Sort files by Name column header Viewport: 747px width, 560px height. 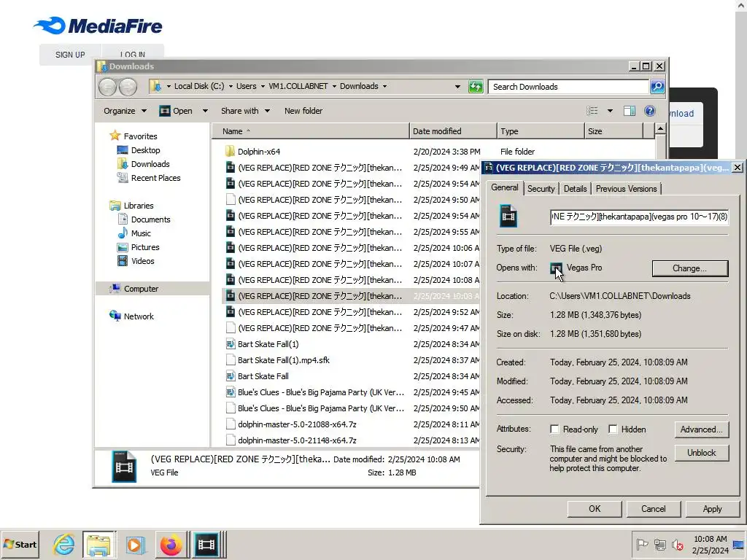[310, 131]
